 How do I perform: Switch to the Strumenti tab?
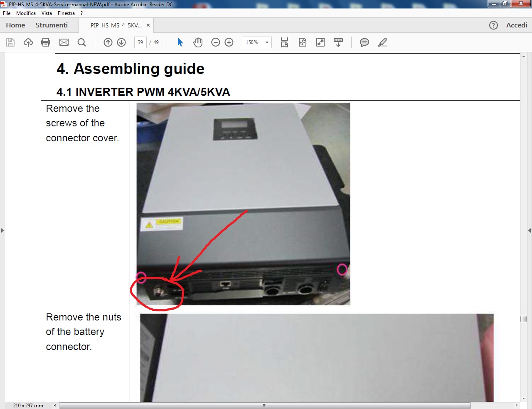(52, 25)
